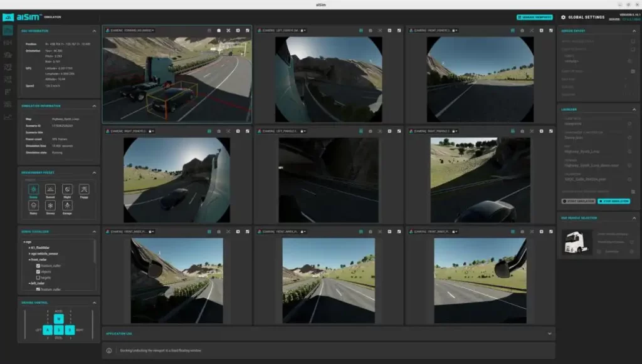Pick the Garage environment preset

point(67,206)
